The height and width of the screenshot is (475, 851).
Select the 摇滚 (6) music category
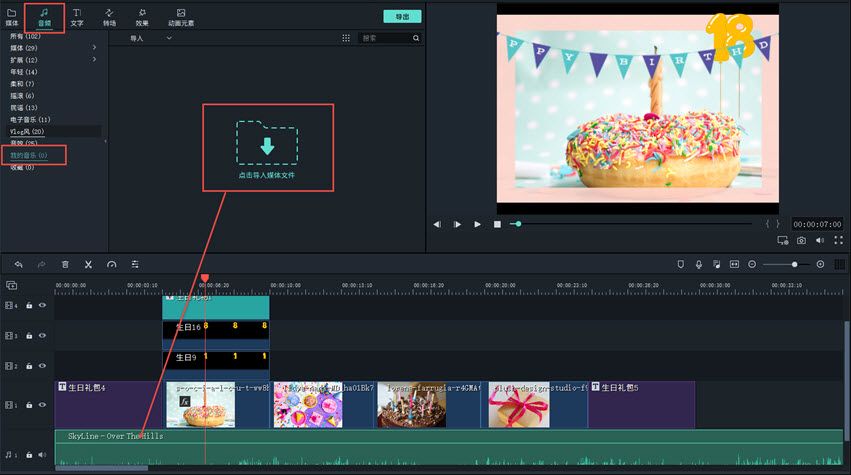pyautogui.click(x=22, y=96)
